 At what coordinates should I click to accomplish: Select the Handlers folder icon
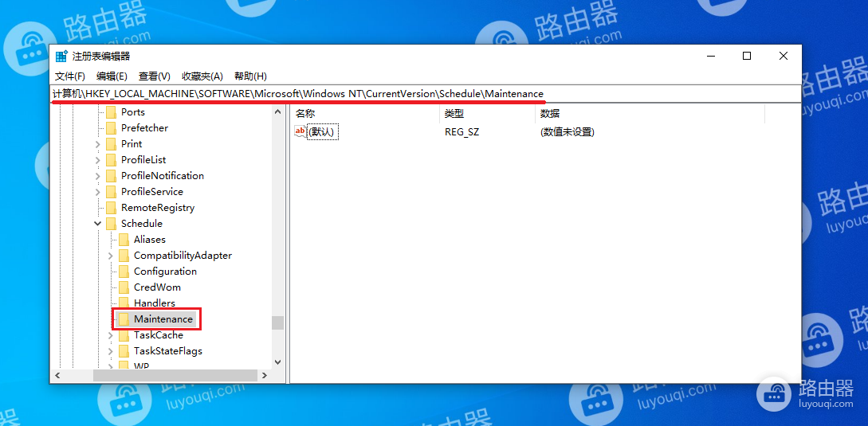124,303
